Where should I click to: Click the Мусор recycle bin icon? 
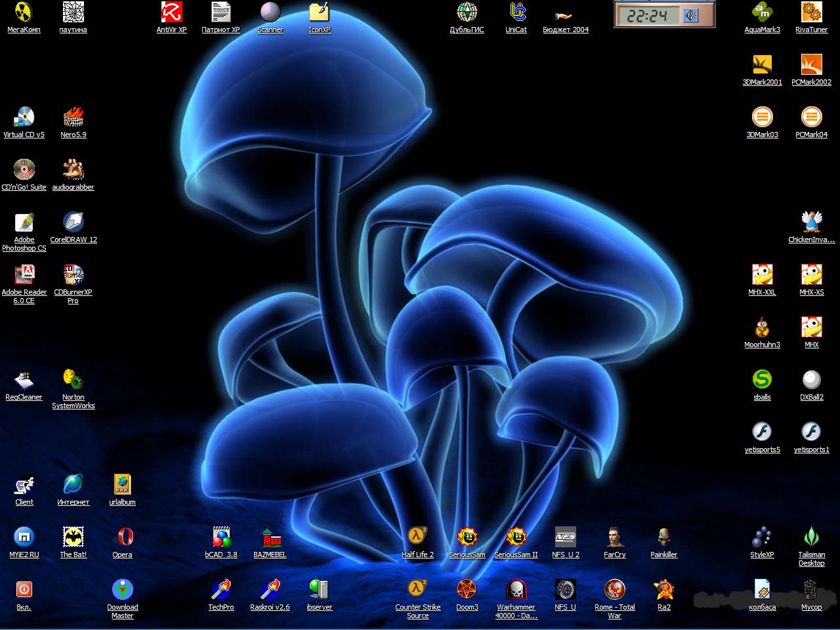811,589
